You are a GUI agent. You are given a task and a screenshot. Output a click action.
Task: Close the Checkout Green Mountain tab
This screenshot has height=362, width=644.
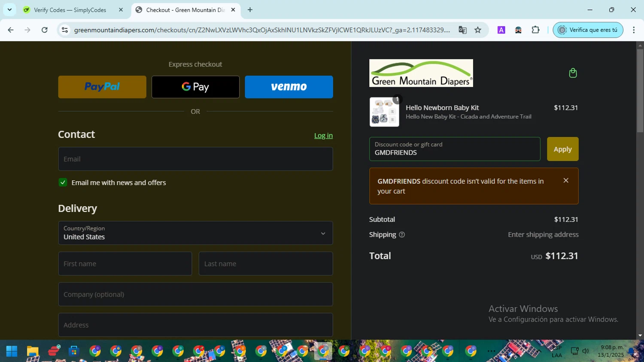[x=233, y=10]
